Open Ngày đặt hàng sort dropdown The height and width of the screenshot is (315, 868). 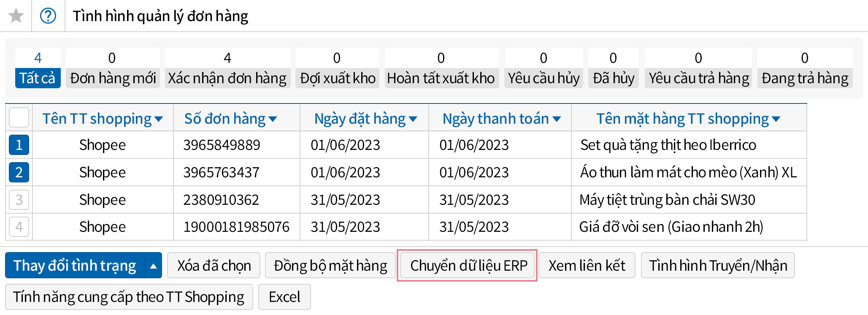pos(413,119)
